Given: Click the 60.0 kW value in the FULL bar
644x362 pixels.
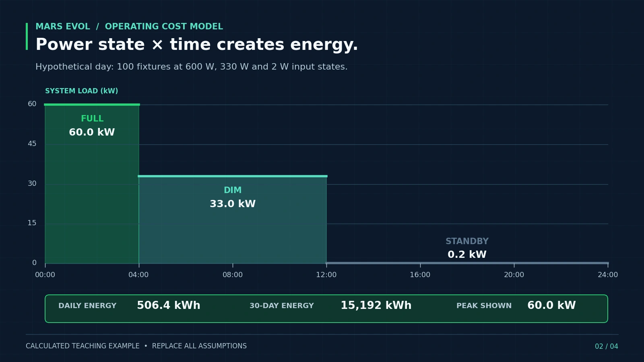Looking at the screenshot, I should (x=92, y=132).
